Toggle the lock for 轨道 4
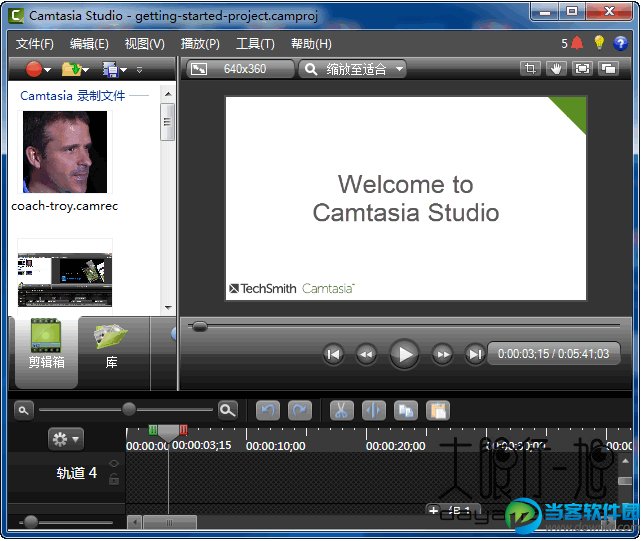Screen dimensions: 641x541 (x=114, y=479)
